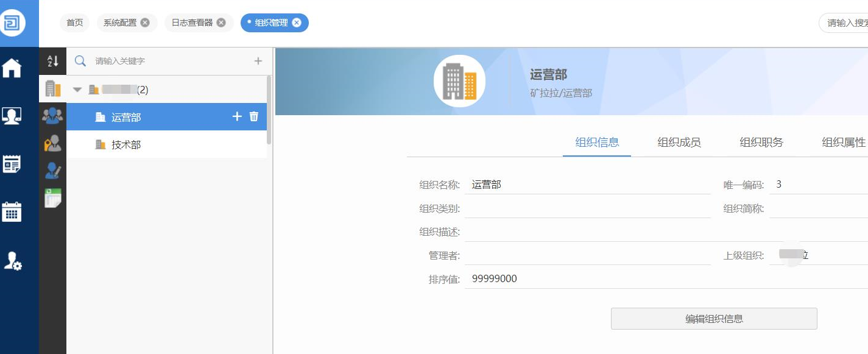Click the plus icon beside keyword search

tap(258, 61)
